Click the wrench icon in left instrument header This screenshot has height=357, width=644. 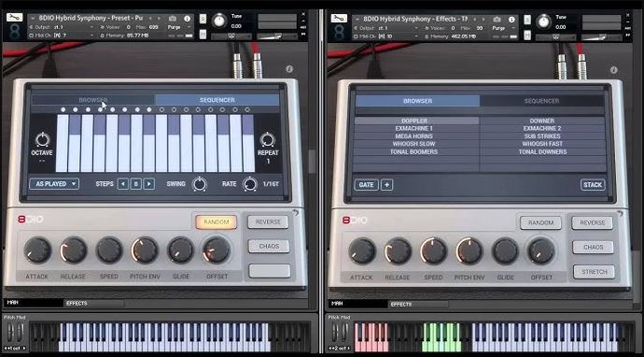14,17
